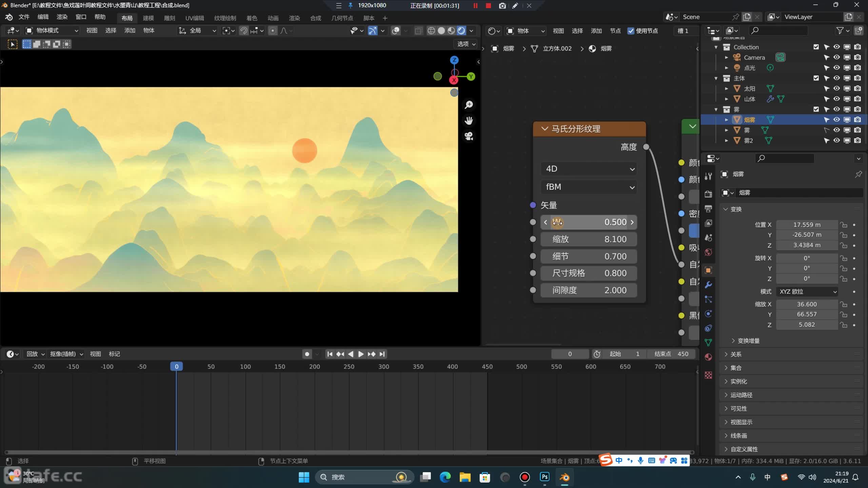The width and height of the screenshot is (868, 488).
Task: Open the 回放 playback popover
Action: (35, 354)
